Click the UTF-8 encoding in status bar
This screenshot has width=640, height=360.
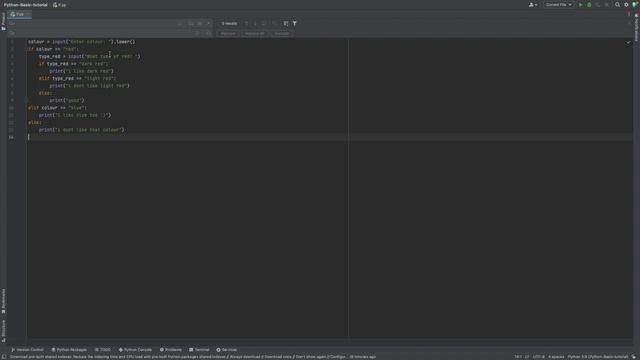tap(539, 357)
